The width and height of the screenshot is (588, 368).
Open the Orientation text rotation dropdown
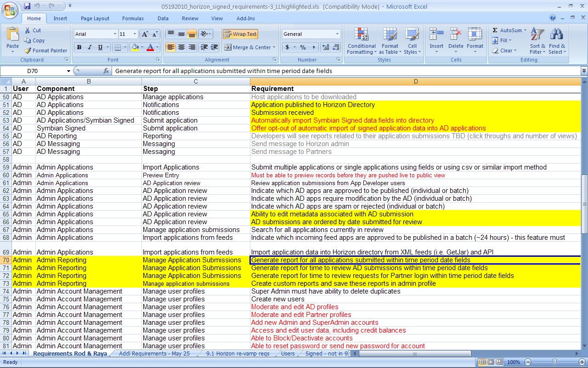(206, 34)
